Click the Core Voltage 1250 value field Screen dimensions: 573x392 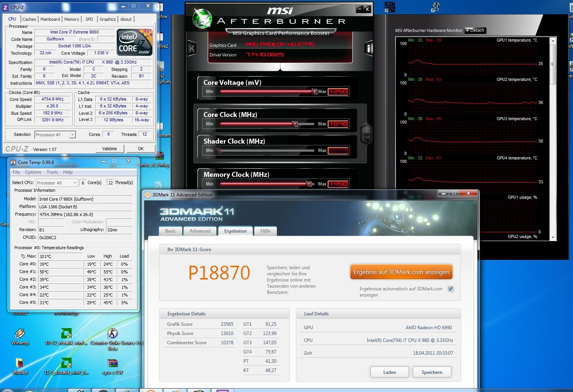tap(338, 92)
